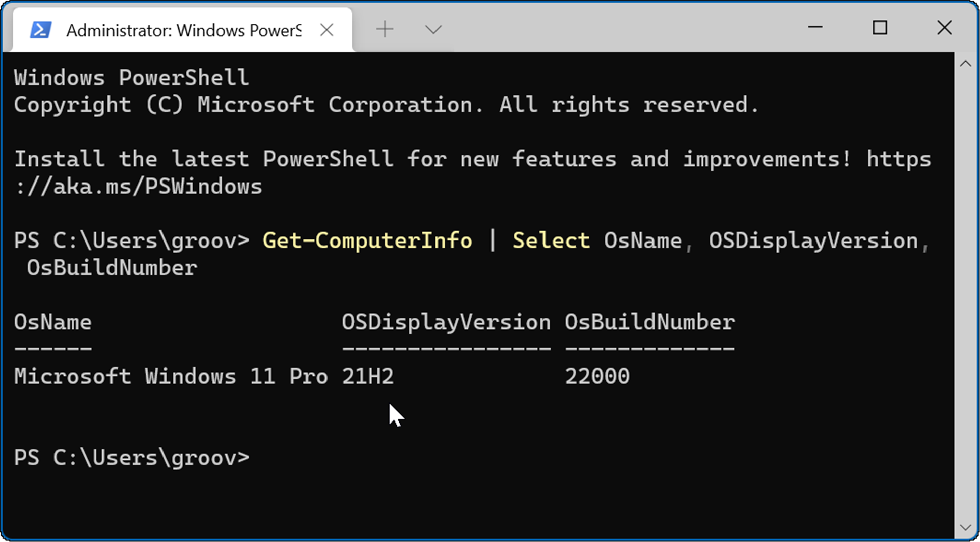
Task: Close the PowerShell tab
Action: 326,29
